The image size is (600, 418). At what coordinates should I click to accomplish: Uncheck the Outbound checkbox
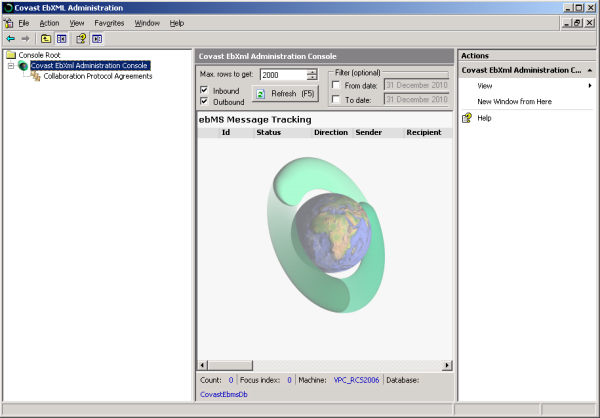[204, 101]
